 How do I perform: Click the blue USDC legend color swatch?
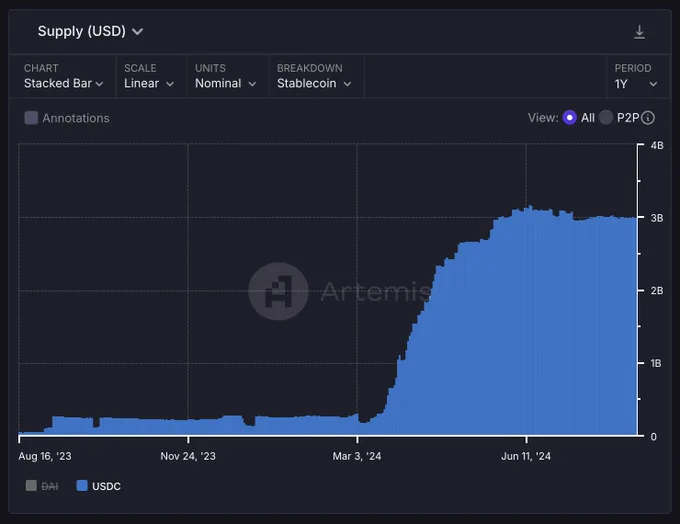click(82, 485)
